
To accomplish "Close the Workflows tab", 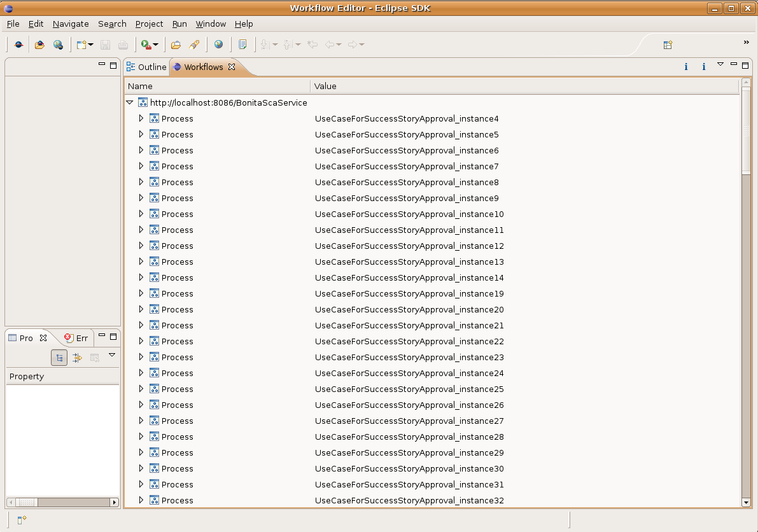I will click(232, 67).
